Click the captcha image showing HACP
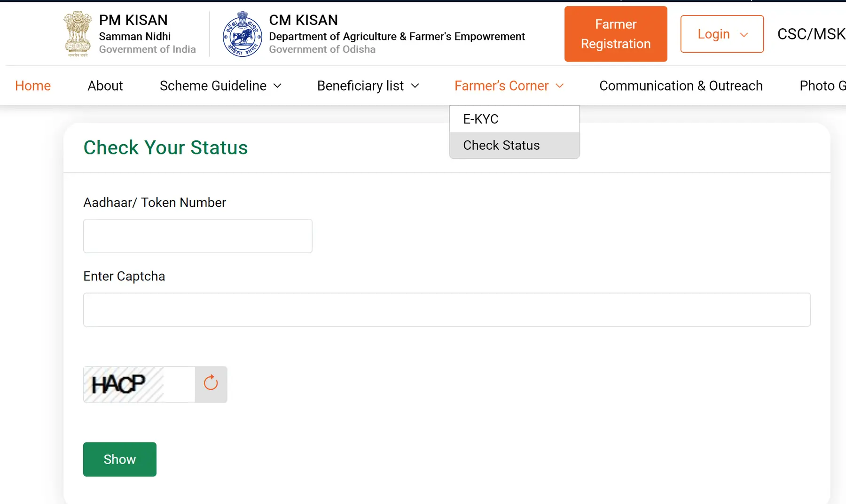846x504 pixels. pos(139,384)
